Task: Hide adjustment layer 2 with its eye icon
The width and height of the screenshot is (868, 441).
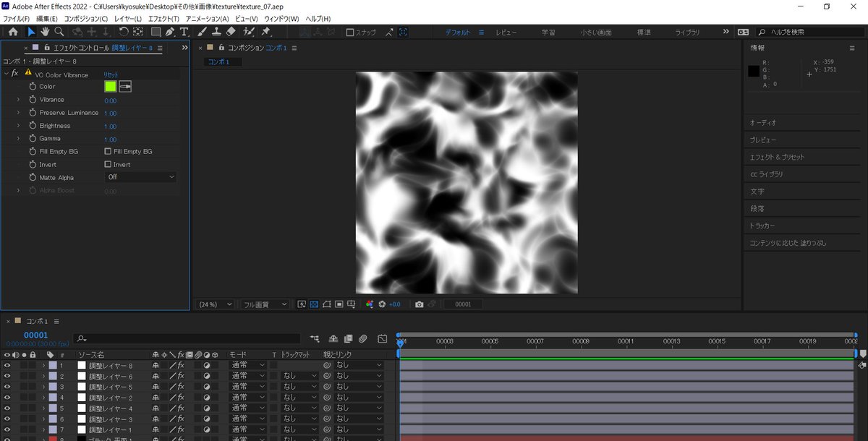Action: point(7,398)
